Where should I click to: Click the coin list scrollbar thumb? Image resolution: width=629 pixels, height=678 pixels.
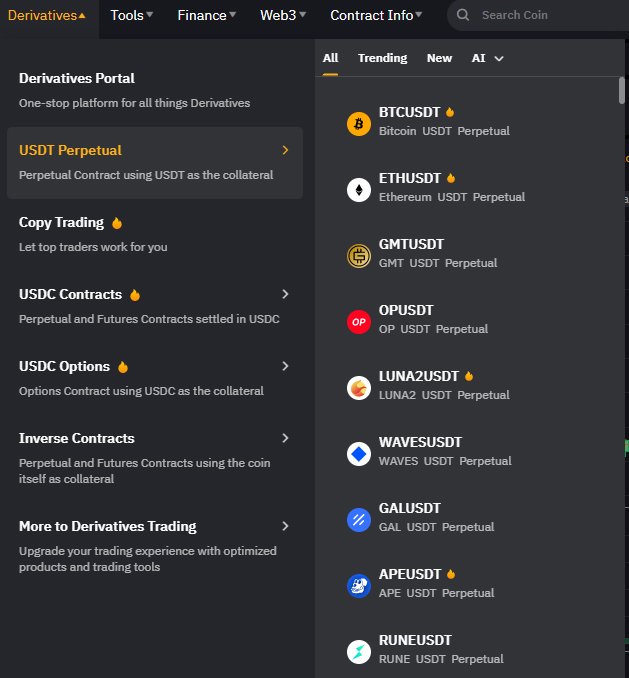click(622, 90)
